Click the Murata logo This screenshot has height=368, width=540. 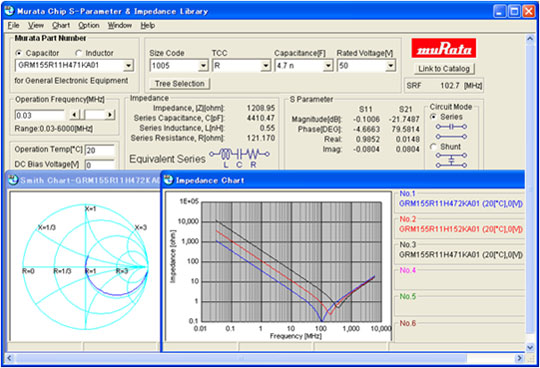(x=444, y=48)
